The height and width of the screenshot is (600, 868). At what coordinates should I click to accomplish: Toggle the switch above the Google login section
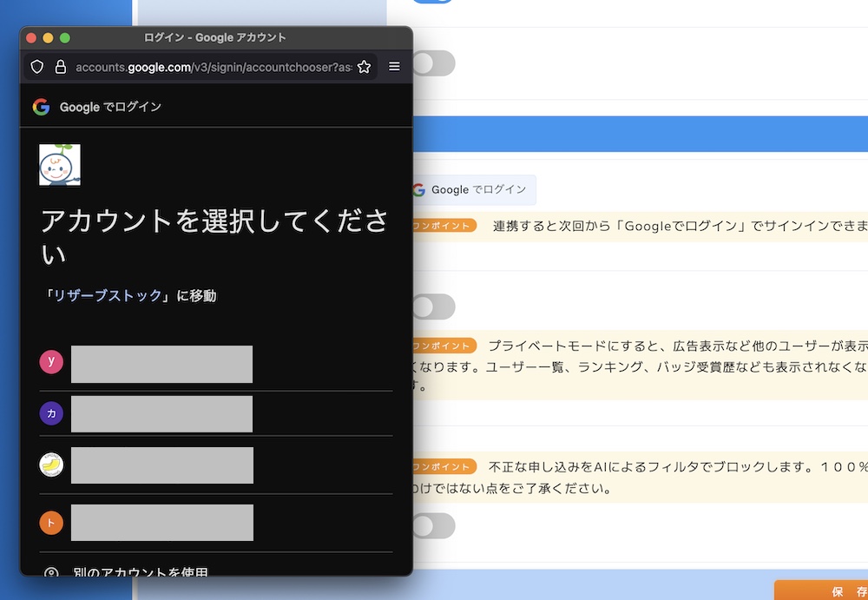[432, 63]
